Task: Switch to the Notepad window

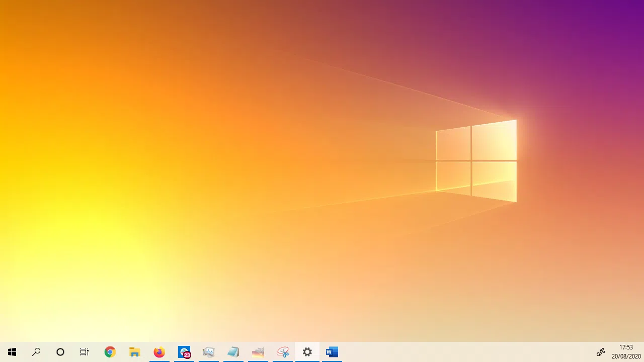Action: (233, 352)
